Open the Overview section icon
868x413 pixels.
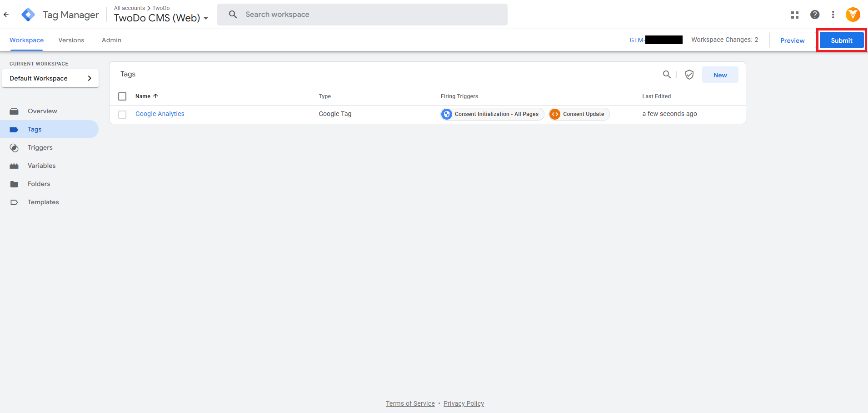point(14,111)
